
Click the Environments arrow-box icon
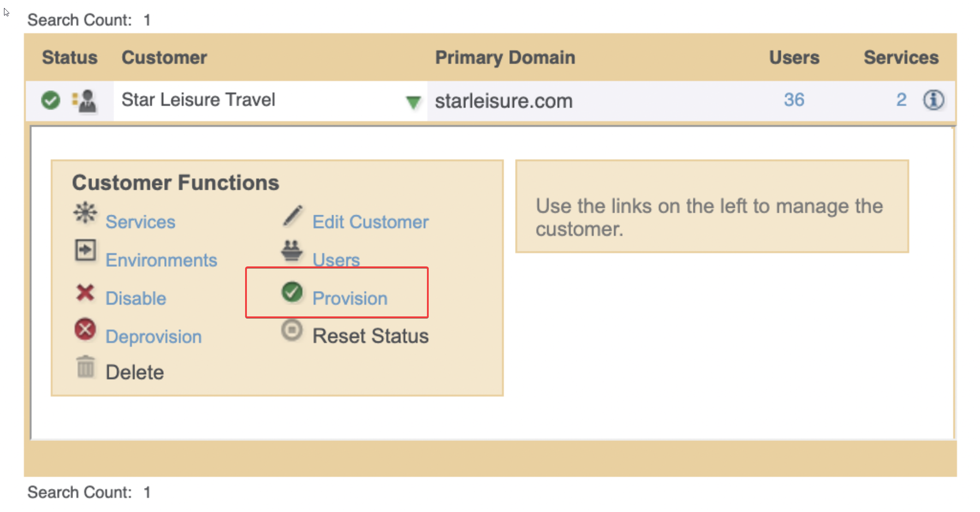pyautogui.click(x=85, y=250)
